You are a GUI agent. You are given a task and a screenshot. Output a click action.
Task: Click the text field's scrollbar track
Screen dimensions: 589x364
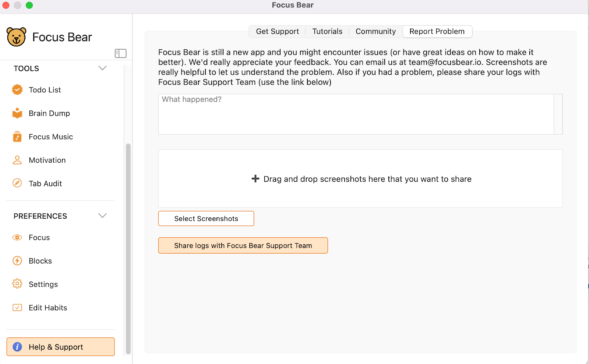[558, 114]
